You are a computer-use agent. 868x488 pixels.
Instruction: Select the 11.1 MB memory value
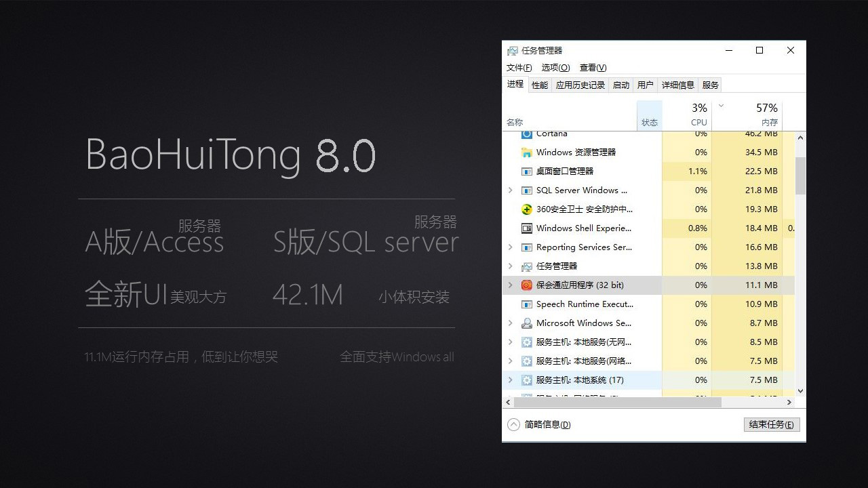[761, 285]
